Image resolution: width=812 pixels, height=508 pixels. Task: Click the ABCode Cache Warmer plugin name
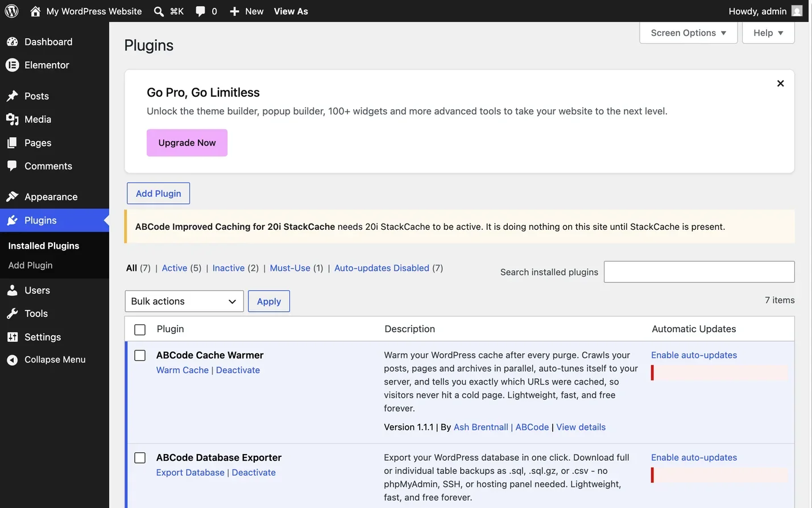210,355
